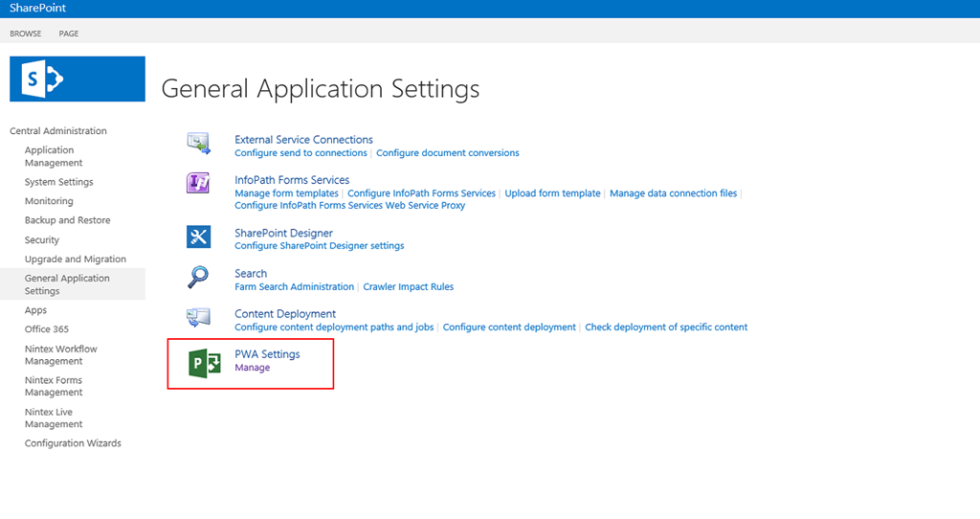Click Manage form templates link

click(x=286, y=193)
